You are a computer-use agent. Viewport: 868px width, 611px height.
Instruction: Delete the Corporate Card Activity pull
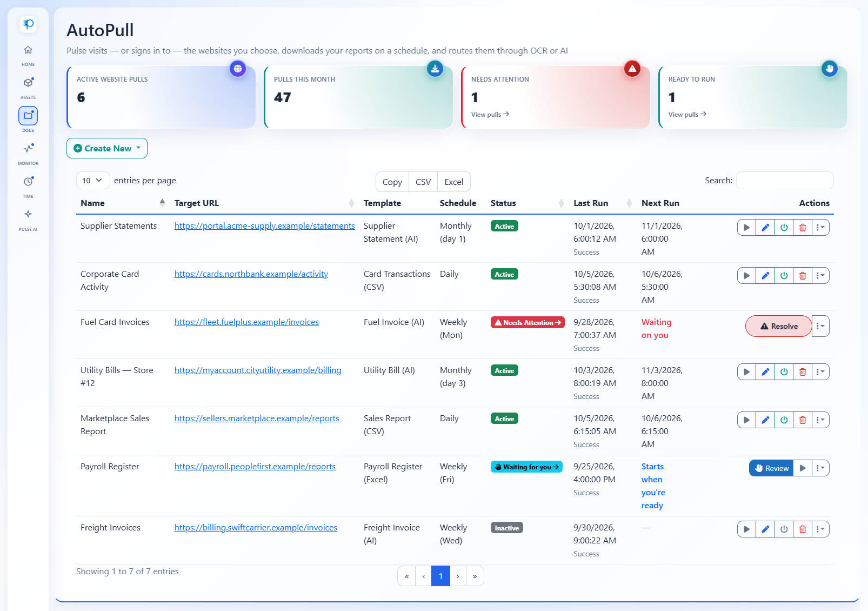pos(803,276)
